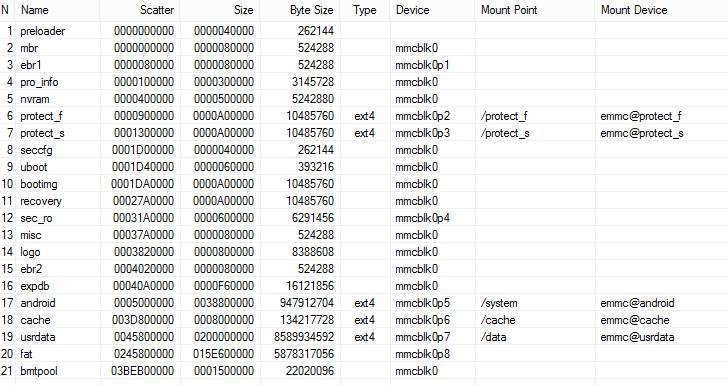Click byte size 947912704 cell

[306, 303]
